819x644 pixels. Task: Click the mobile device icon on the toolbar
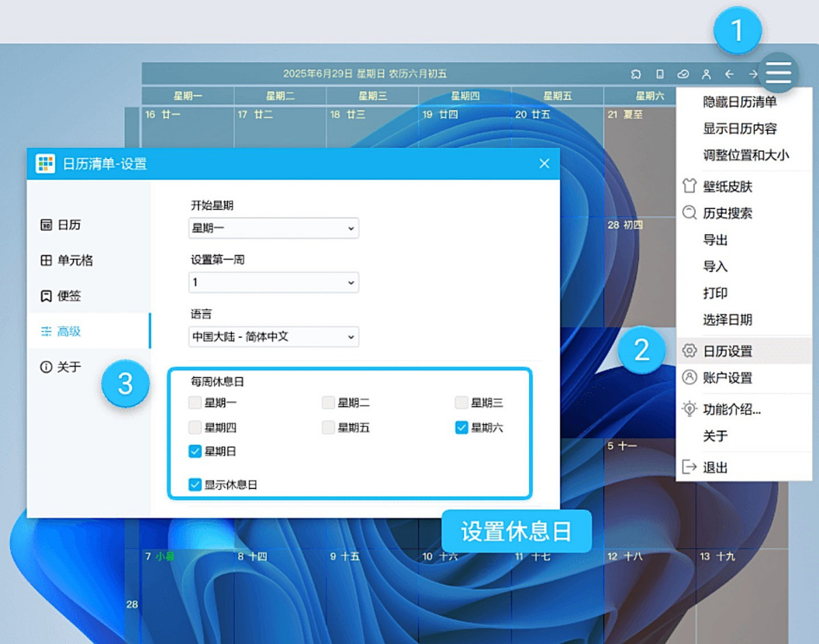[660, 73]
